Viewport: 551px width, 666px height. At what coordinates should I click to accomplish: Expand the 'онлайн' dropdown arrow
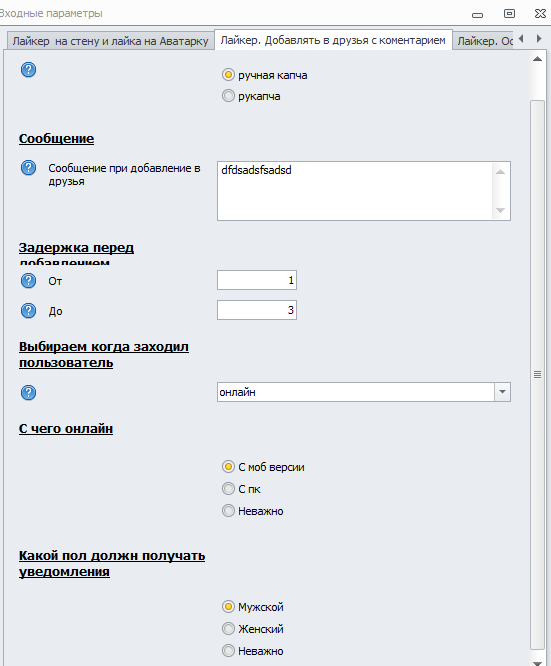point(502,392)
